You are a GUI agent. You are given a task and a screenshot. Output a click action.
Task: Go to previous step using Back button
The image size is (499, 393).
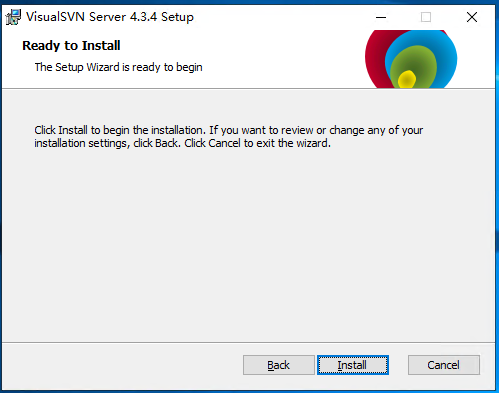(x=279, y=365)
